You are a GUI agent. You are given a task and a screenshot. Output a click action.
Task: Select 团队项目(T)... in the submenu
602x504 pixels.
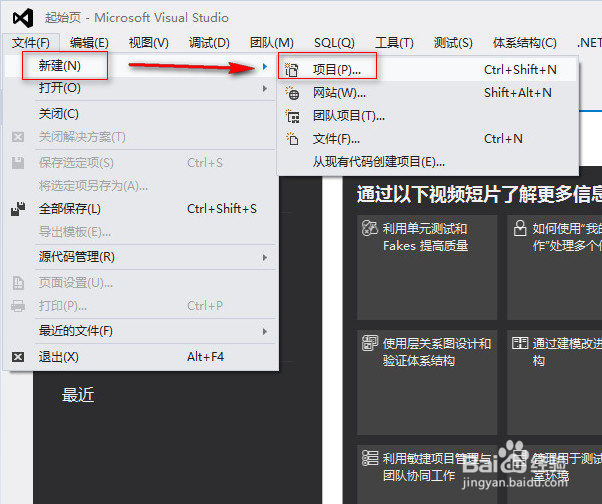(428, 116)
